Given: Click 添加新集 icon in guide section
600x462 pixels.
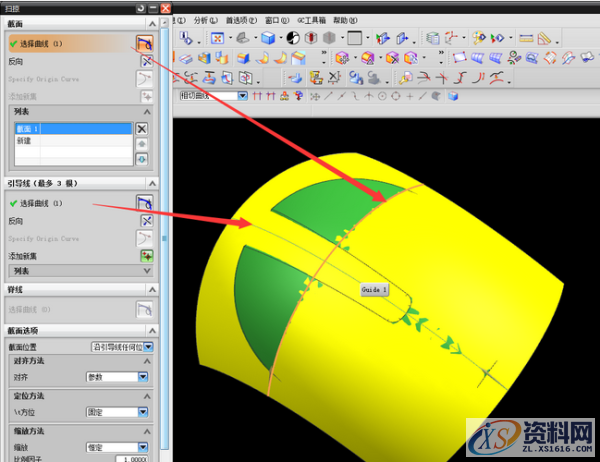Looking at the screenshot, I should (x=145, y=255).
